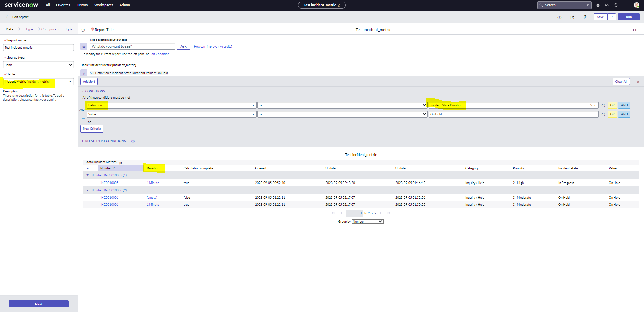Open the help question mark icon in header

615,5
